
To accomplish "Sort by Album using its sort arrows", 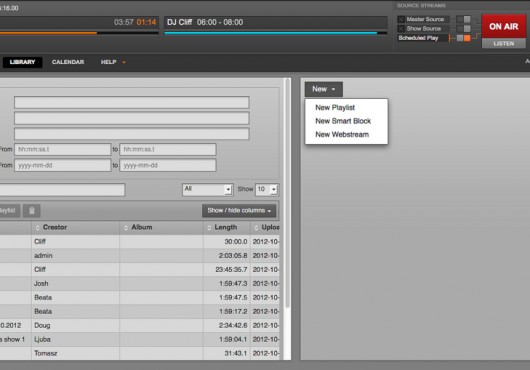I will [126, 228].
